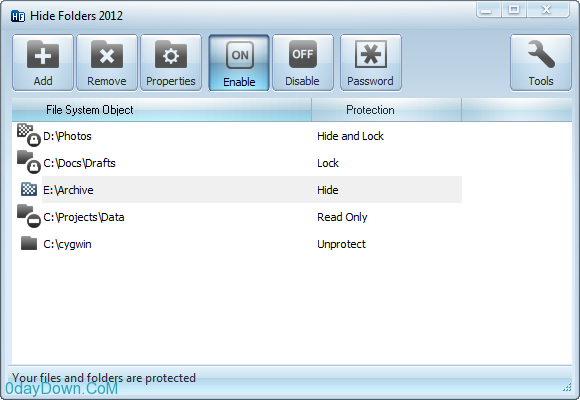Click the read-only folder icon beside C:\Projects\Data
The image size is (580, 400).
pos(28,216)
